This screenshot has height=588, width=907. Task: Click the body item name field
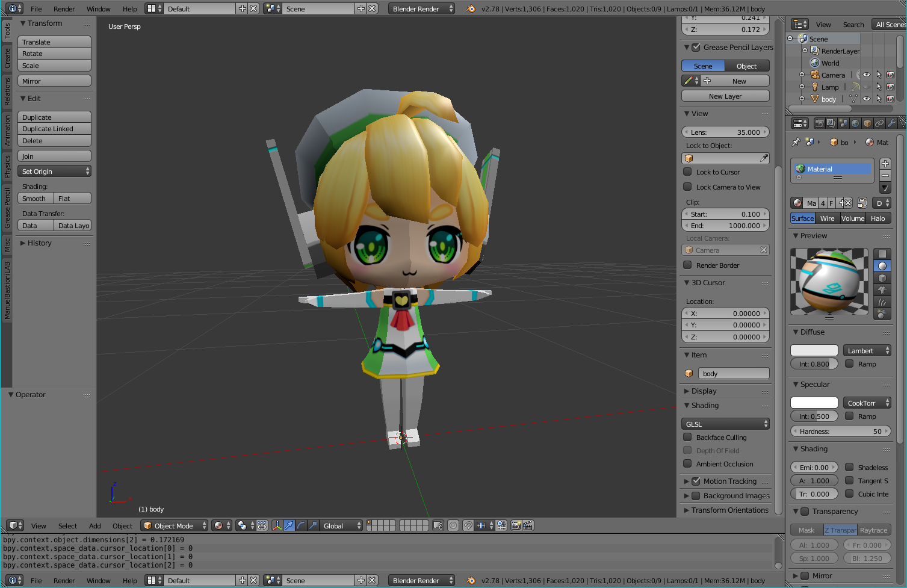pos(734,374)
